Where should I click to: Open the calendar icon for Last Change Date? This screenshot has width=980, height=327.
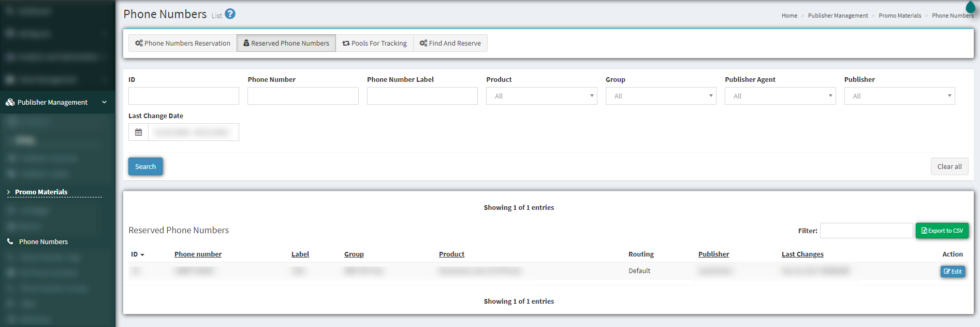click(x=138, y=132)
